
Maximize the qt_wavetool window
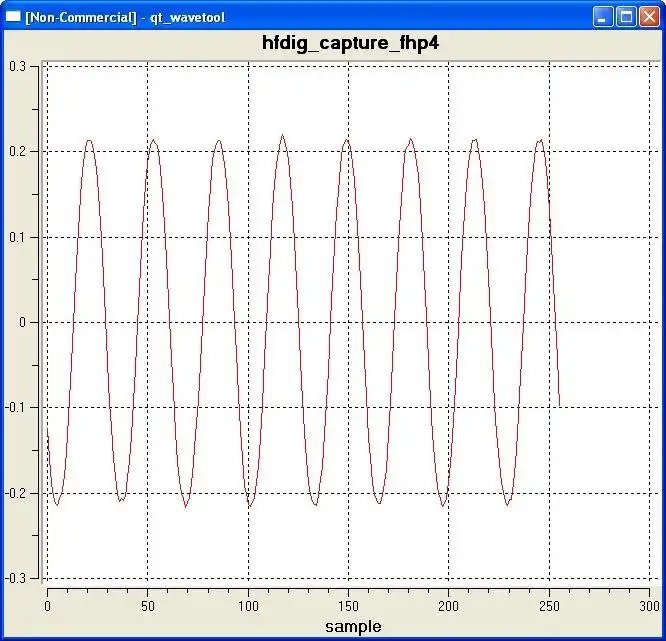(x=626, y=17)
